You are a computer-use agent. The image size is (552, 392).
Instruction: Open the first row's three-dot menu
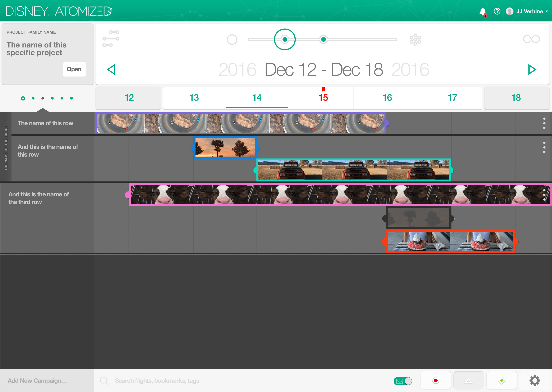pyautogui.click(x=544, y=123)
